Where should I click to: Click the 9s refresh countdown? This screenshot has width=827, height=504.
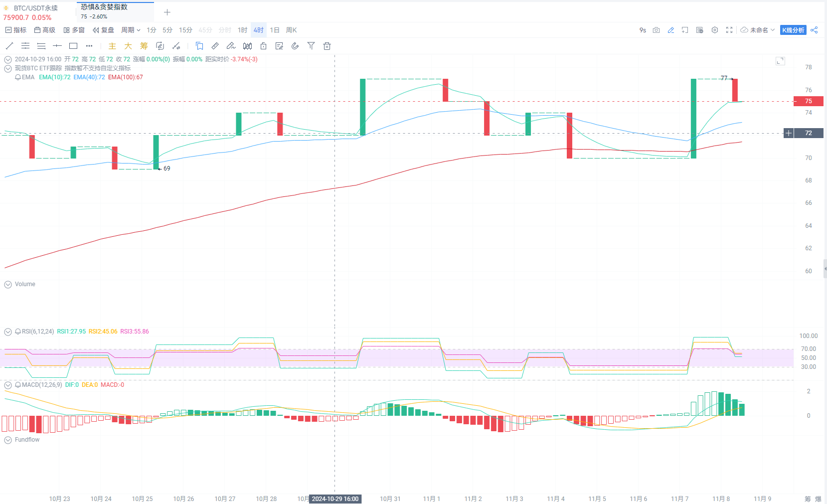[643, 30]
